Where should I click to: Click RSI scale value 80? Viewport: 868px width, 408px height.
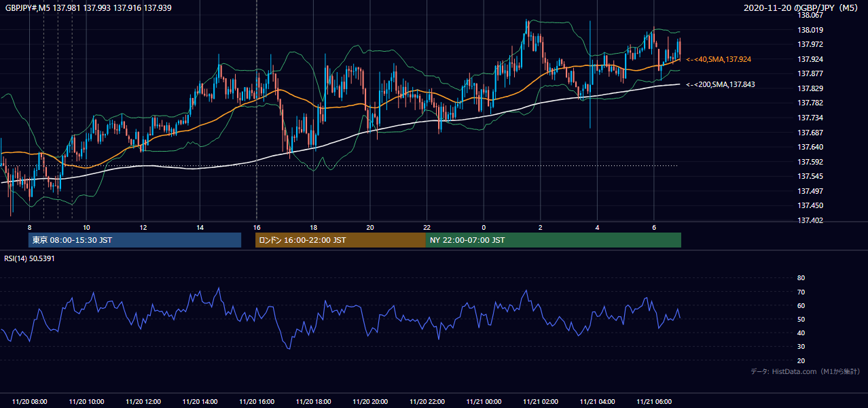(801, 278)
